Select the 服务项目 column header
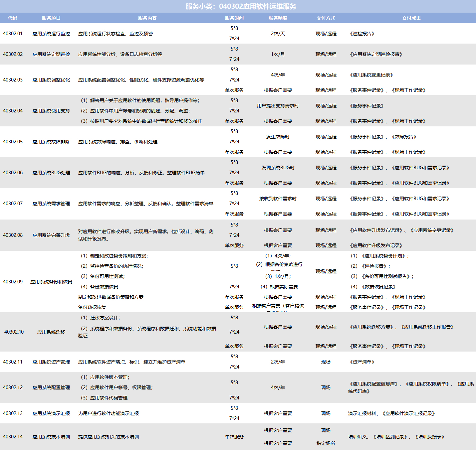 coord(51,18)
